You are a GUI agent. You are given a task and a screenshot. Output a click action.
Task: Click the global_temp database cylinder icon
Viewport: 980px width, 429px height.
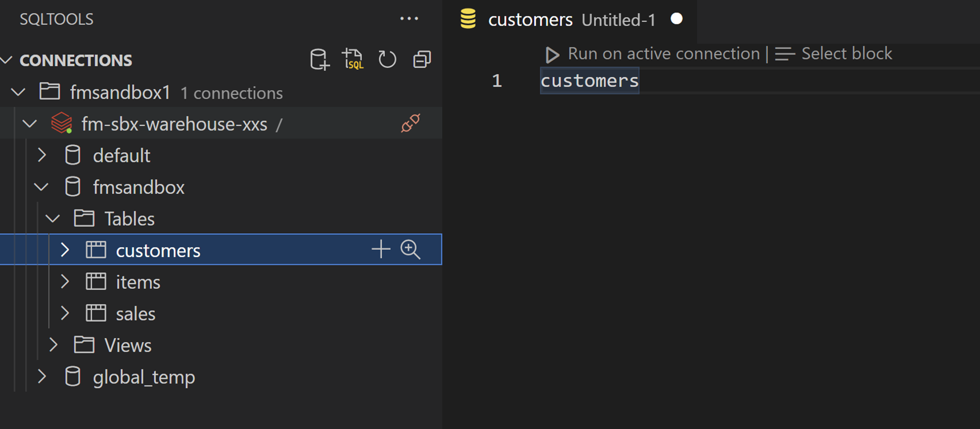pyautogui.click(x=73, y=376)
